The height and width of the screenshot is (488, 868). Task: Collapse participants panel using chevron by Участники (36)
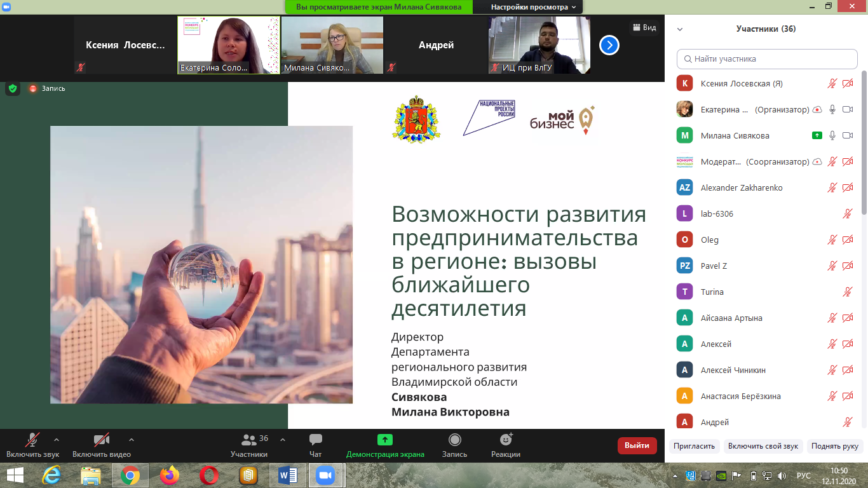point(680,29)
